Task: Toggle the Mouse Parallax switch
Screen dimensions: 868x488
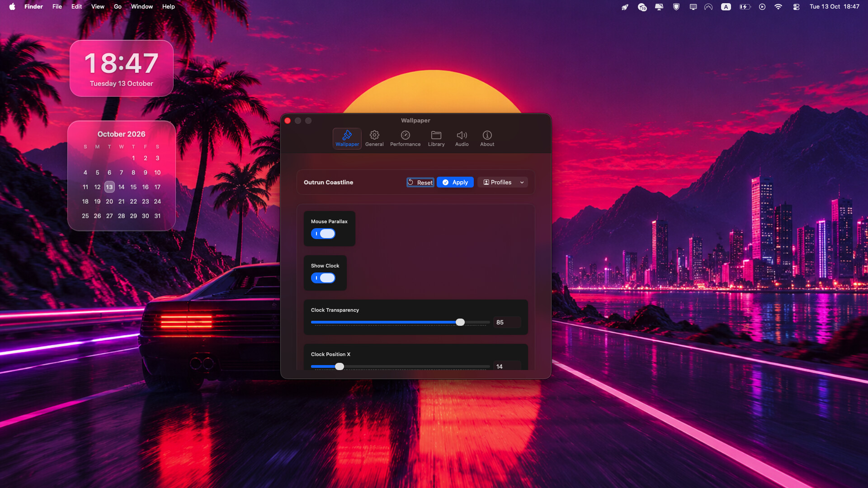Action: click(323, 234)
